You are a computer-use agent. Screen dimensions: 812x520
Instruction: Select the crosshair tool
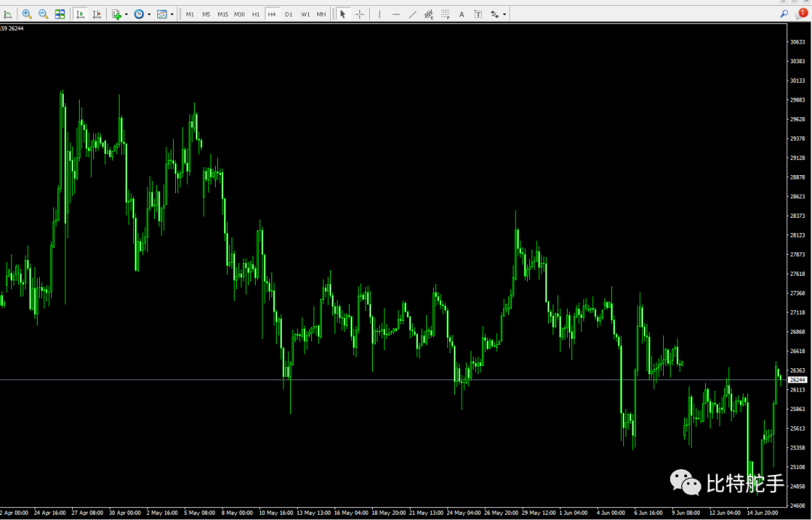point(359,14)
